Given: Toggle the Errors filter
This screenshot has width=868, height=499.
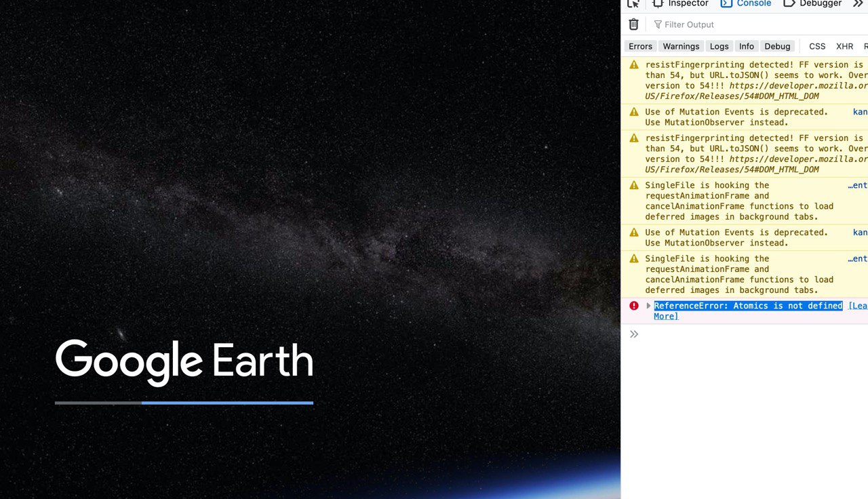Looking at the screenshot, I should click(x=640, y=46).
